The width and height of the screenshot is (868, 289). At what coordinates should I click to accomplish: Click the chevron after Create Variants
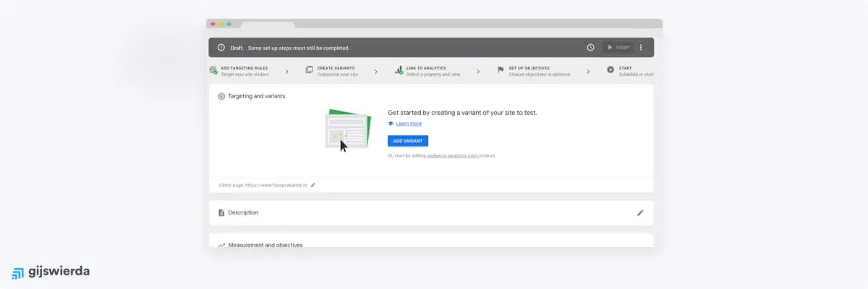375,72
